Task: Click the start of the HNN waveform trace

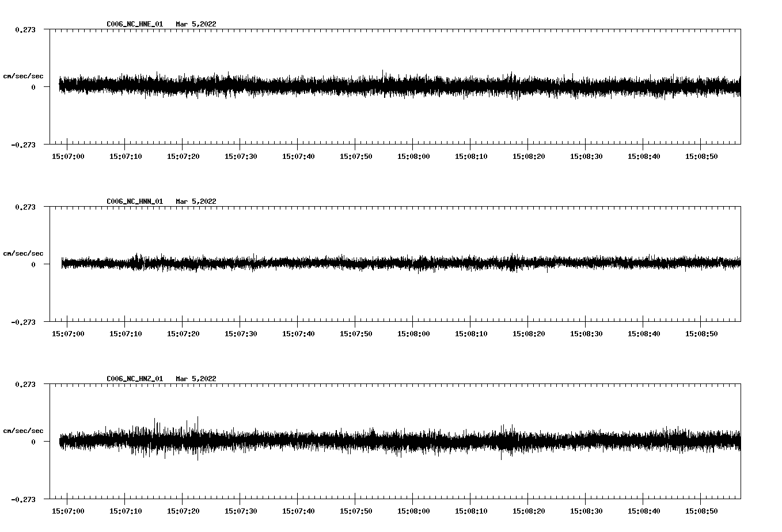Action: pyautogui.click(x=62, y=263)
